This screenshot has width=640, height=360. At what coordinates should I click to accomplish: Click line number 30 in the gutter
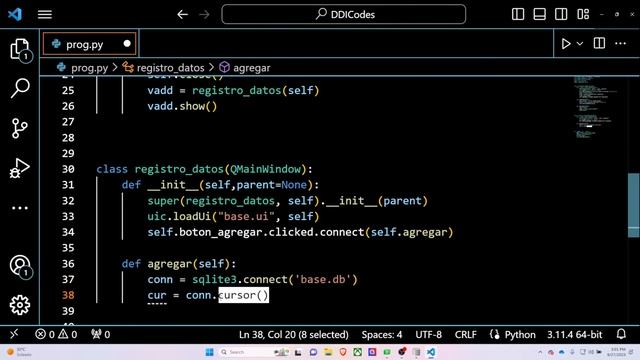[68, 169]
